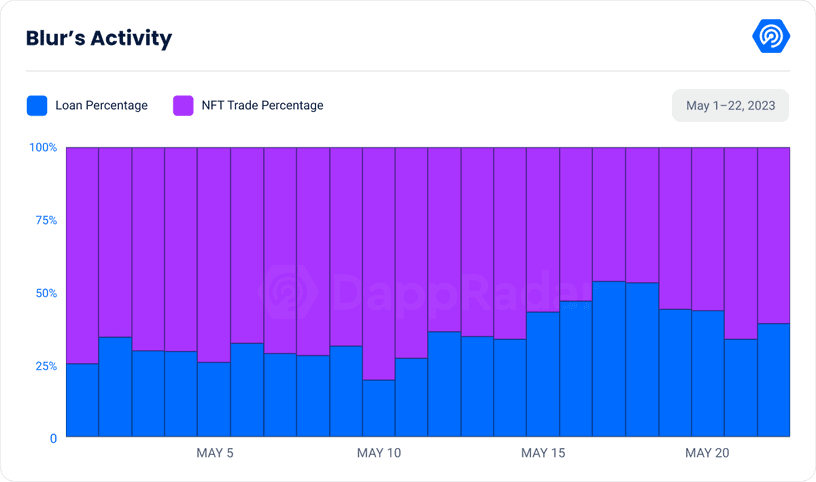Screen dimensions: 816x482
Task: Click the 0 y-axis label
Action: pos(53,439)
